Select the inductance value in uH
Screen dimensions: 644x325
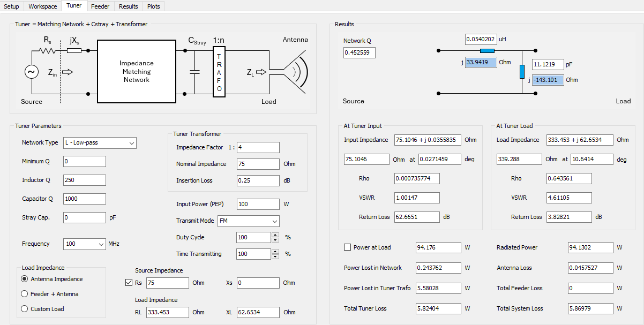pyautogui.click(x=481, y=40)
